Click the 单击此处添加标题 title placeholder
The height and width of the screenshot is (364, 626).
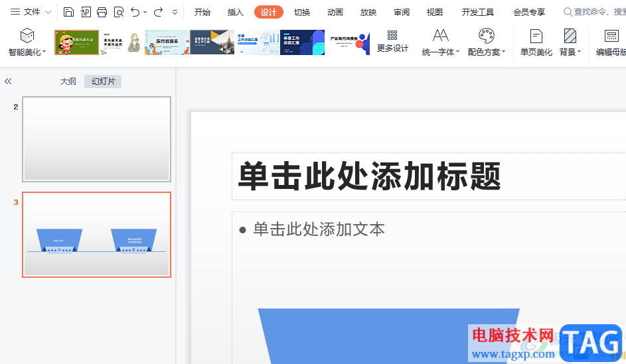369,176
